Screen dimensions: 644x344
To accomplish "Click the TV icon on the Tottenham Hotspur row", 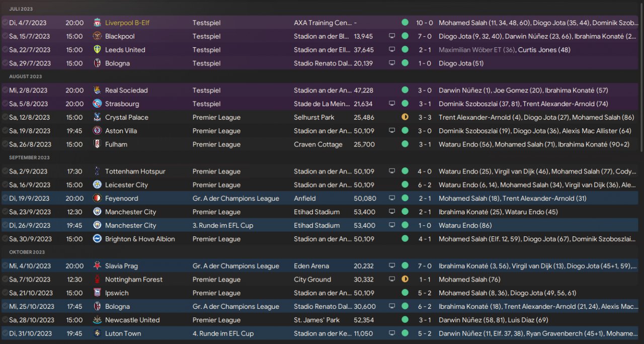I will [x=392, y=171].
